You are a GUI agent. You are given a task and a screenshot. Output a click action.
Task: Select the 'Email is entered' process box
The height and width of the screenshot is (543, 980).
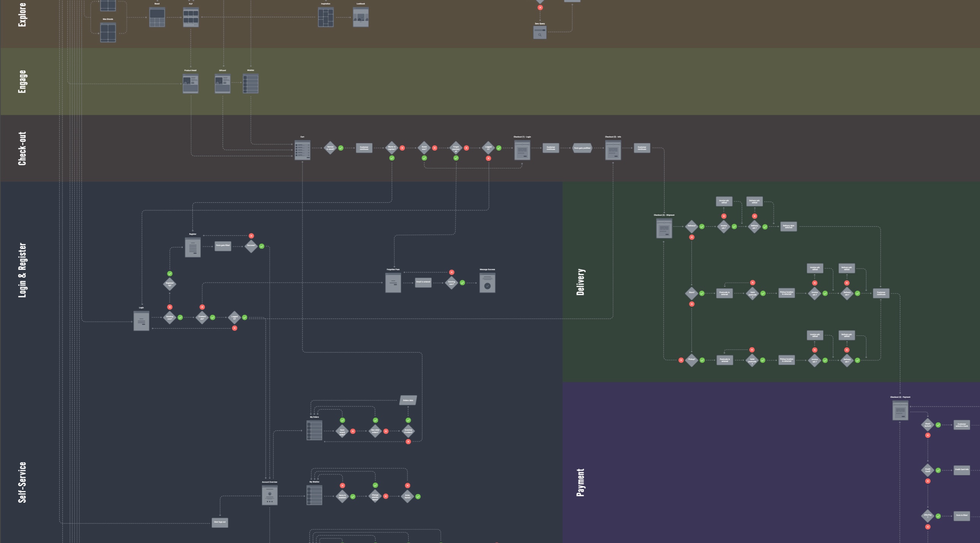coord(423,283)
